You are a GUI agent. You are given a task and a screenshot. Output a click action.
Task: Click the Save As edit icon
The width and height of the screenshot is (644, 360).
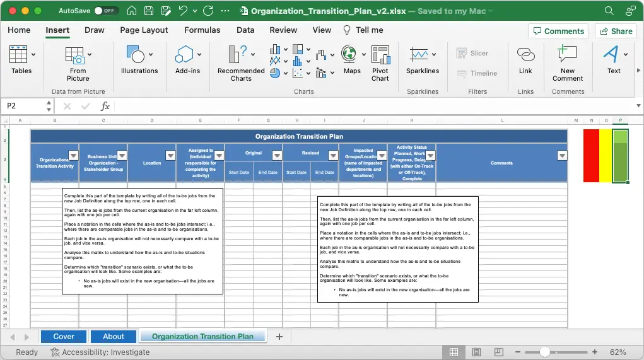[x=166, y=11]
